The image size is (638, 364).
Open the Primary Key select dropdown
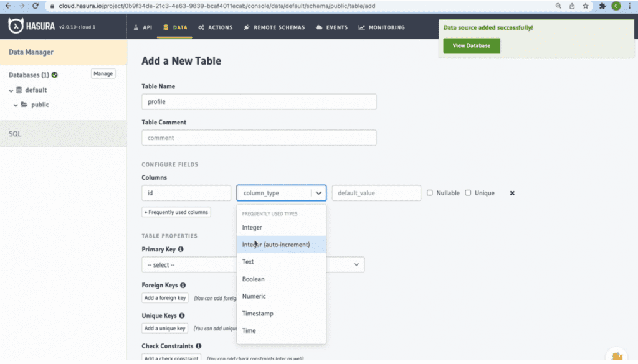[x=253, y=264]
